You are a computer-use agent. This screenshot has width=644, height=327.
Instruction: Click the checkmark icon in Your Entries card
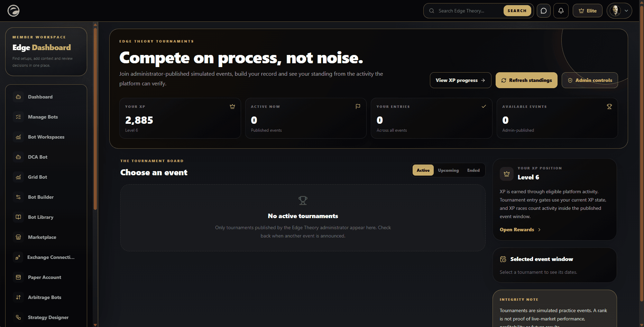click(484, 106)
